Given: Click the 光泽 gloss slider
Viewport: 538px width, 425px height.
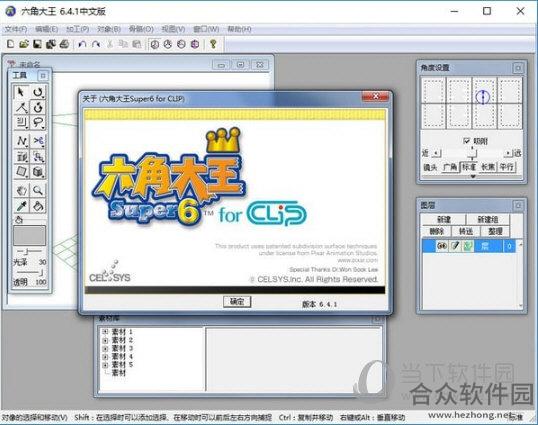Looking at the screenshot, I should (30, 251).
